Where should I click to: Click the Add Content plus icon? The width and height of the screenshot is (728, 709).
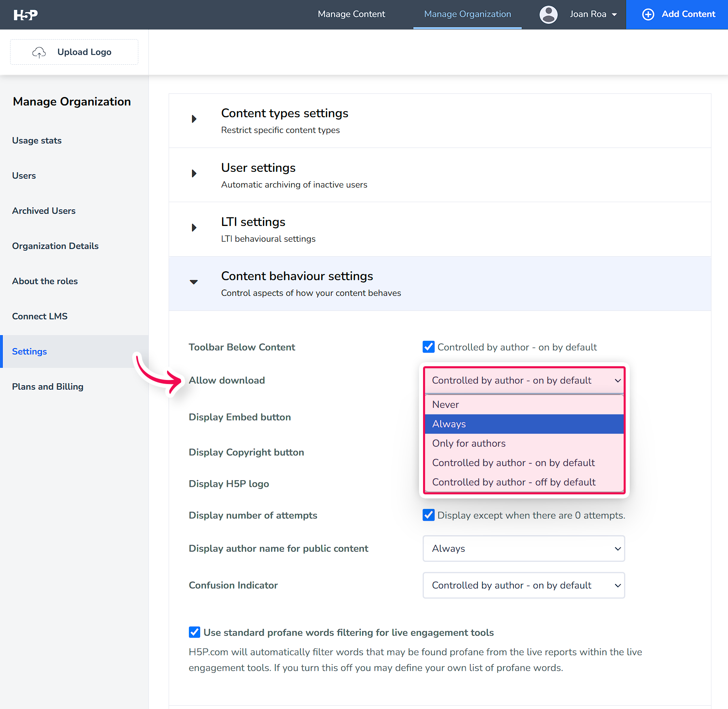point(648,14)
